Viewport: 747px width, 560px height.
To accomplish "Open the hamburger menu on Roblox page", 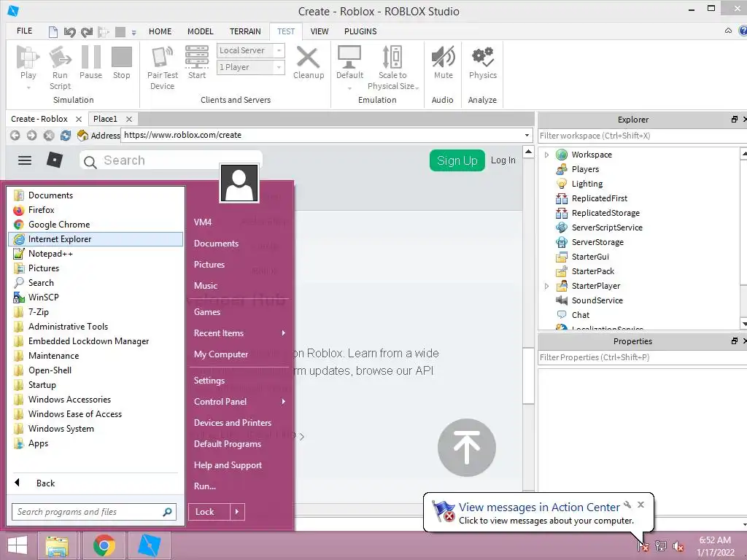I will tap(25, 160).
